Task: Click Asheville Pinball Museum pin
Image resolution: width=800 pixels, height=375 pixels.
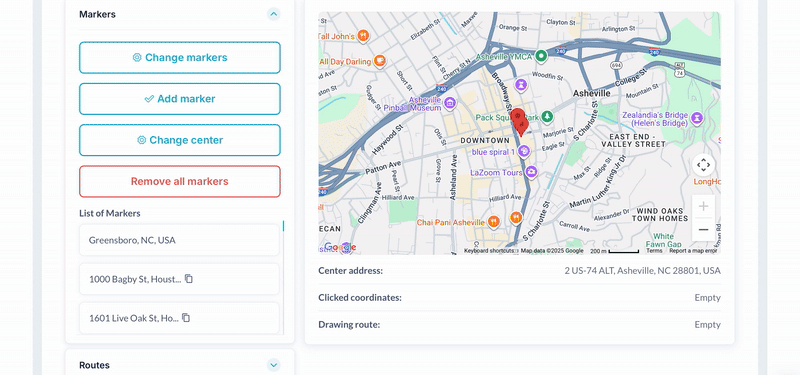Action: pyautogui.click(x=449, y=104)
